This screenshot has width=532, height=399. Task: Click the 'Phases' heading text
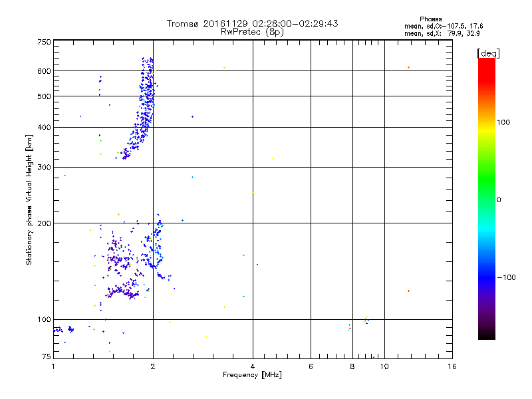[x=430, y=19]
